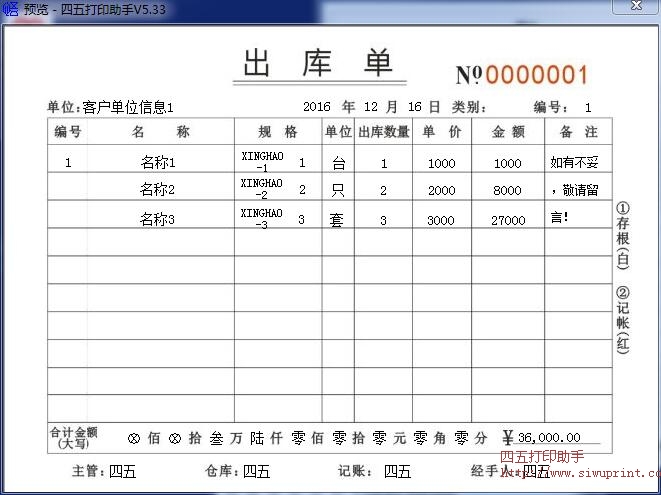Click the 主管 supervisor name field
This screenshot has width=661, height=495.
122,471
